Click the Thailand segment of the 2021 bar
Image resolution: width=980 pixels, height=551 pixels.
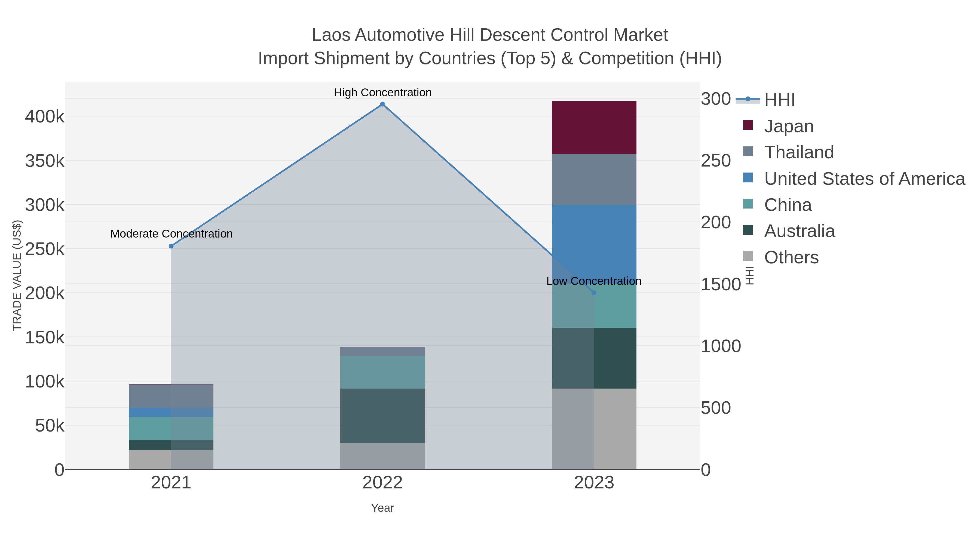171,396
